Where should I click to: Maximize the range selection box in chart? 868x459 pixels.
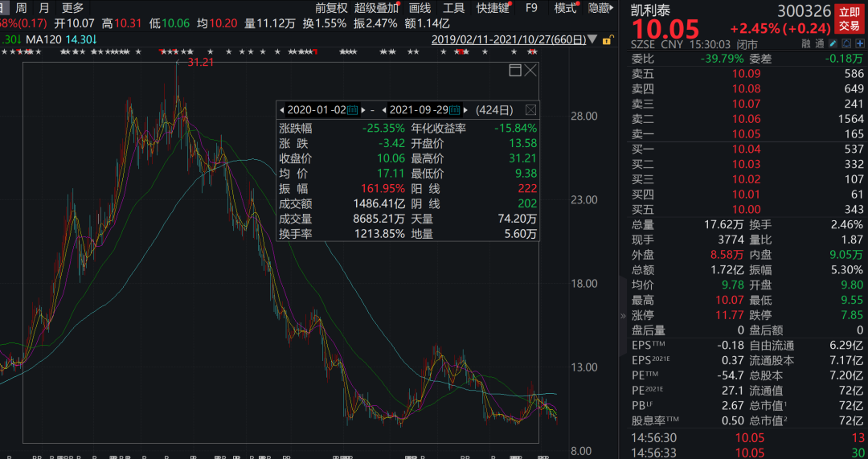coord(515,70)
